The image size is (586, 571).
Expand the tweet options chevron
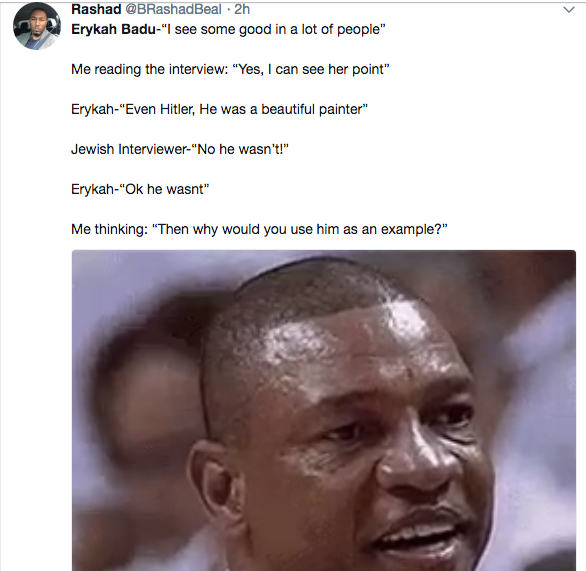click(569, 10)
